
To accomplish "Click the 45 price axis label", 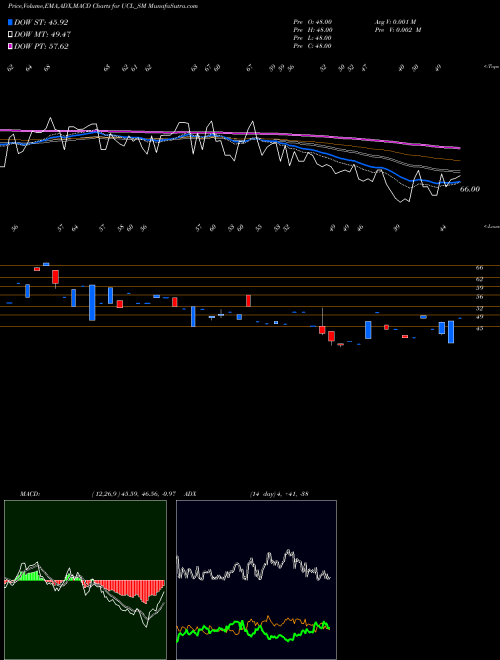I will [479, 329].
